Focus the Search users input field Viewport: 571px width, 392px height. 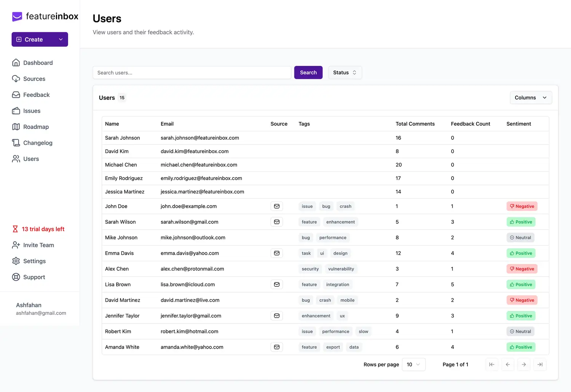click(x=192, y=73)
